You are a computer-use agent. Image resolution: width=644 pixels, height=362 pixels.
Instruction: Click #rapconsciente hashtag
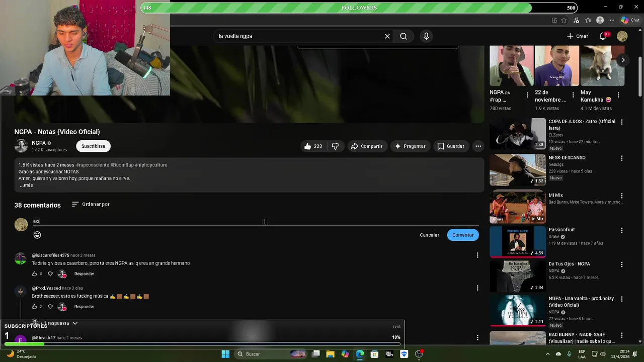click(93, 165)
